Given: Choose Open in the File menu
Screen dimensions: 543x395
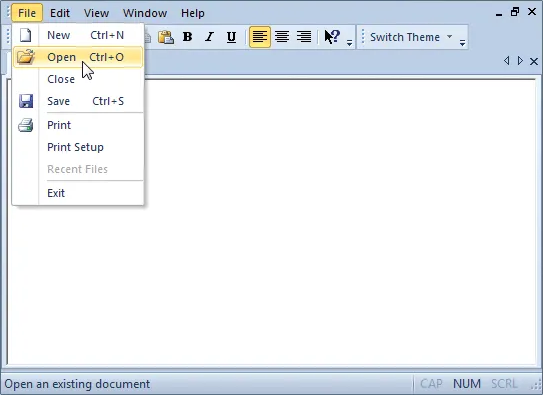Looking at the screenshot, I should 78,57.
